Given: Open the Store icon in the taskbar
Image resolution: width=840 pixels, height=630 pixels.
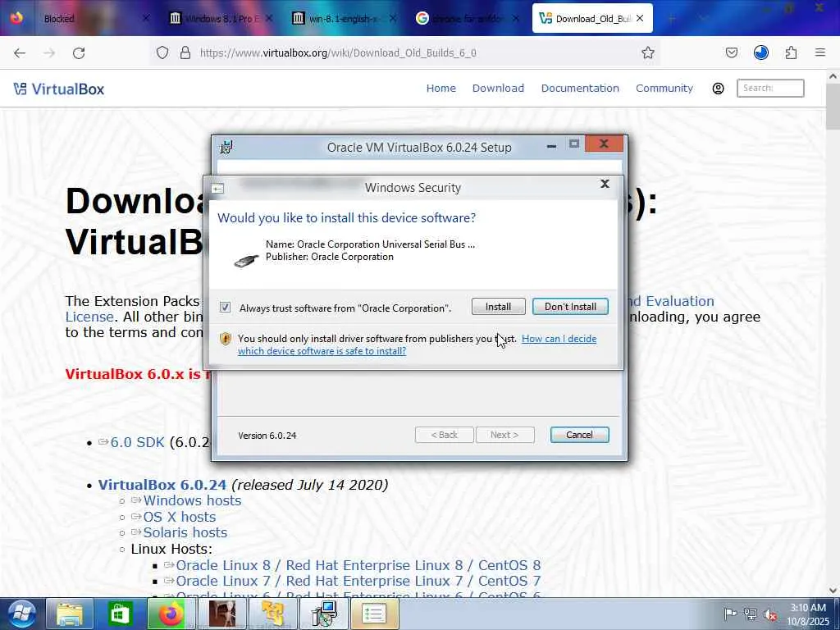Looking at the screenshot, I should pyautogui.click(x=120, y=614).
